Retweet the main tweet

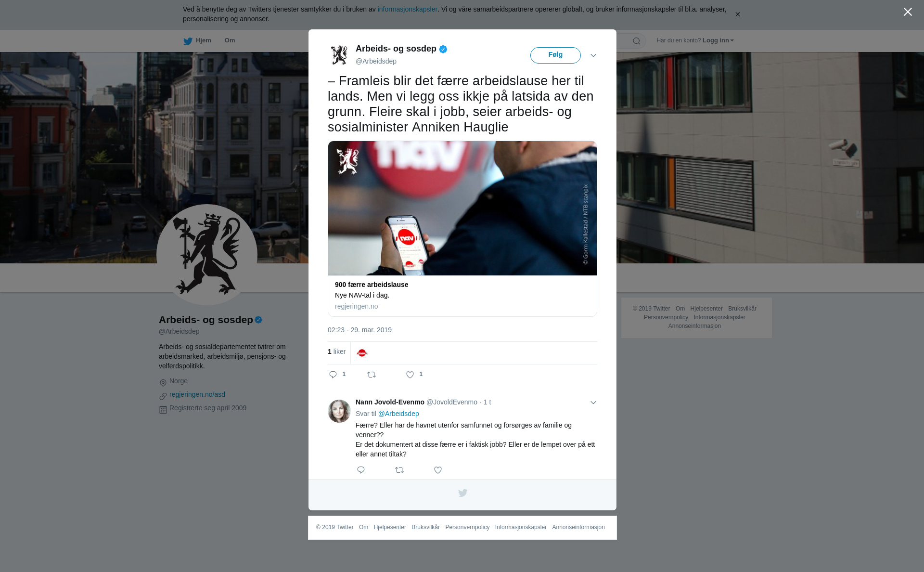point(372,375)
